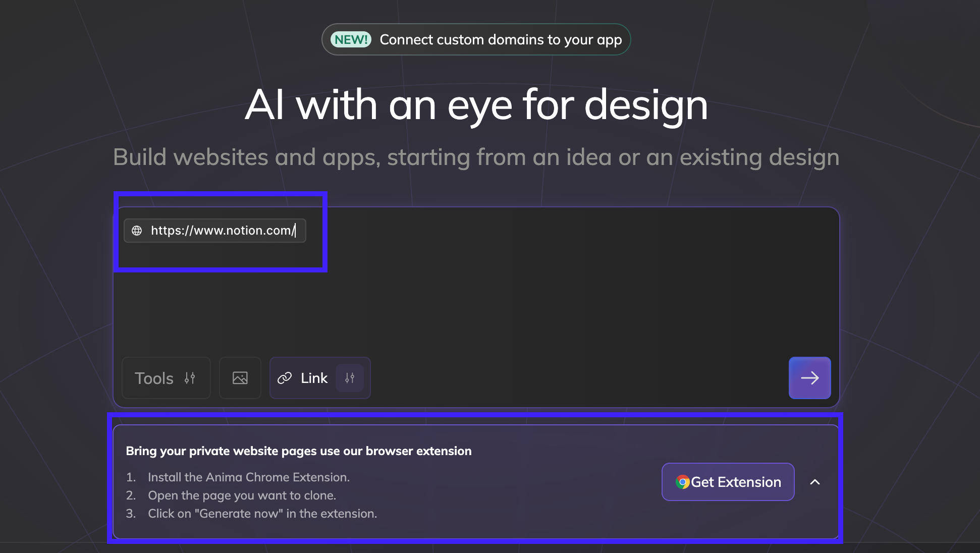Click the 'AI with an eye for design' heading
980x553 pixels.
tap(476, 105)
